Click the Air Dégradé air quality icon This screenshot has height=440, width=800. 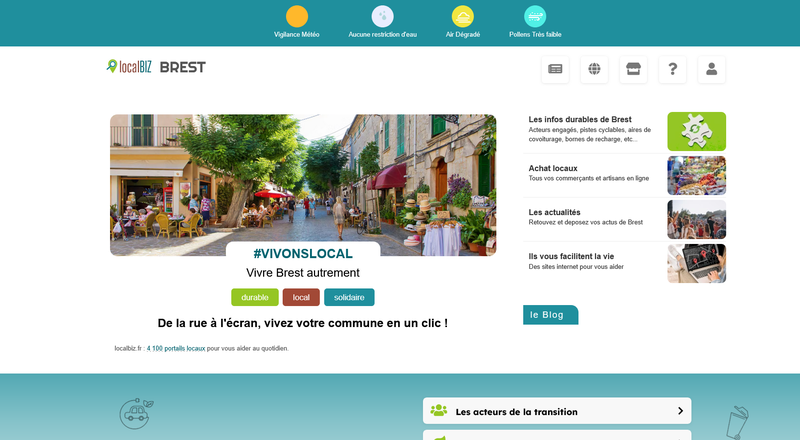pos(463,16)
